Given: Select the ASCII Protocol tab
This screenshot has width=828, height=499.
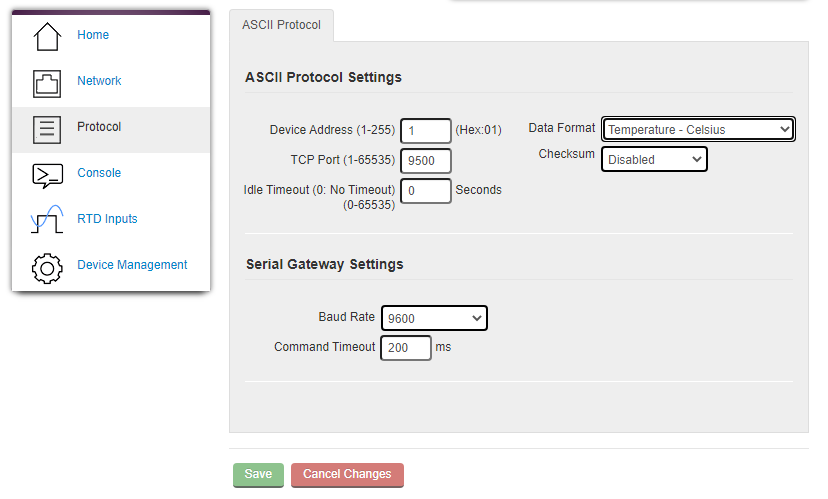Looking at the screenshot, I should 281,25.
